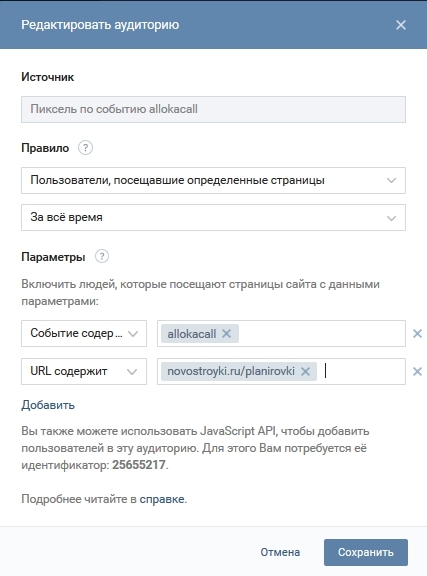
Task: Click Добавить to add a parameter
Action: click(x=48, y=405)
